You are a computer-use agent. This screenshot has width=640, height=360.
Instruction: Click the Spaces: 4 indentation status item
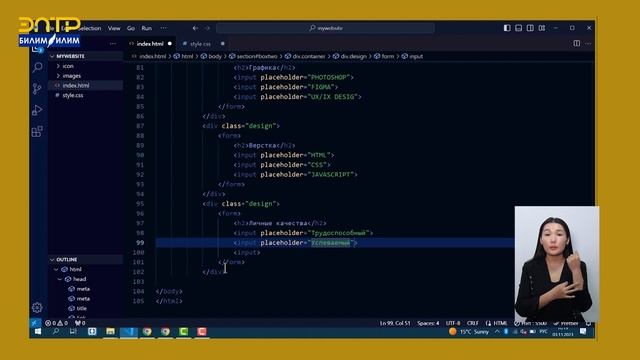(x=428, y=323)
